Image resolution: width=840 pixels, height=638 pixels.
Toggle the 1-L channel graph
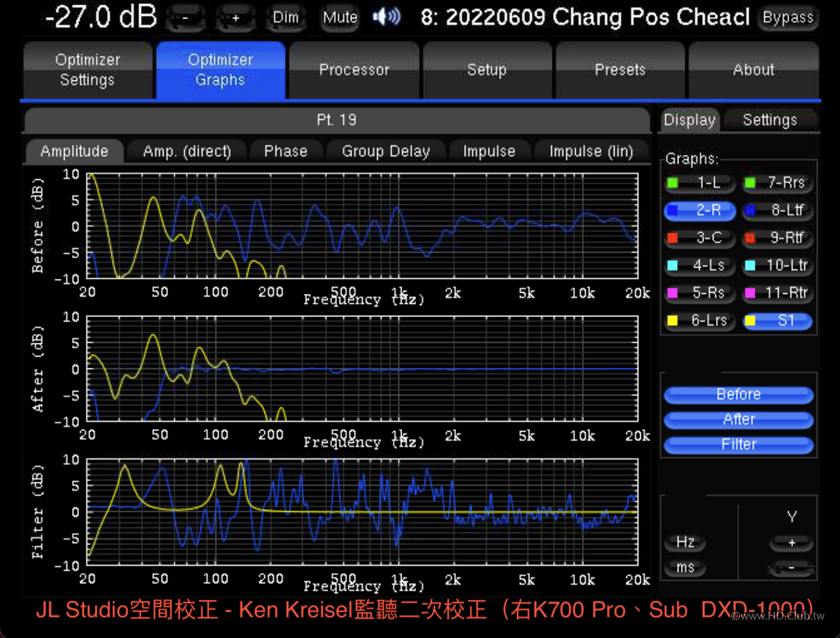[700, 183]
